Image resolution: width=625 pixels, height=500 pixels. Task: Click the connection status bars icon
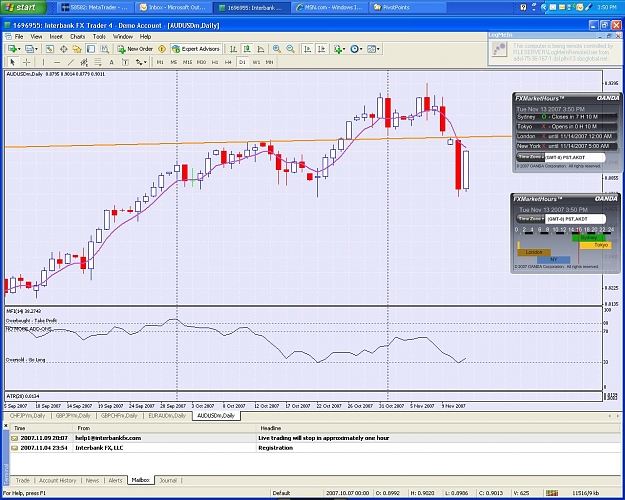(552, 493)
